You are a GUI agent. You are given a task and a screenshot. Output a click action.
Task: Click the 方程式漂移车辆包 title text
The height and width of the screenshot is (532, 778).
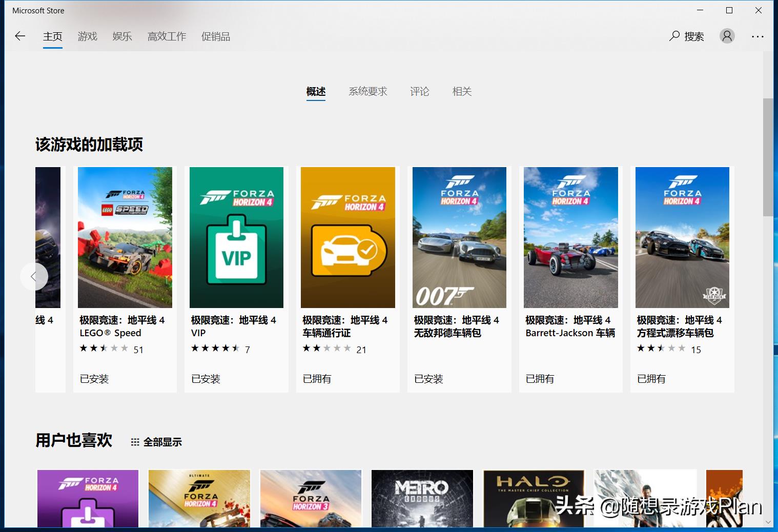[675, 333]
